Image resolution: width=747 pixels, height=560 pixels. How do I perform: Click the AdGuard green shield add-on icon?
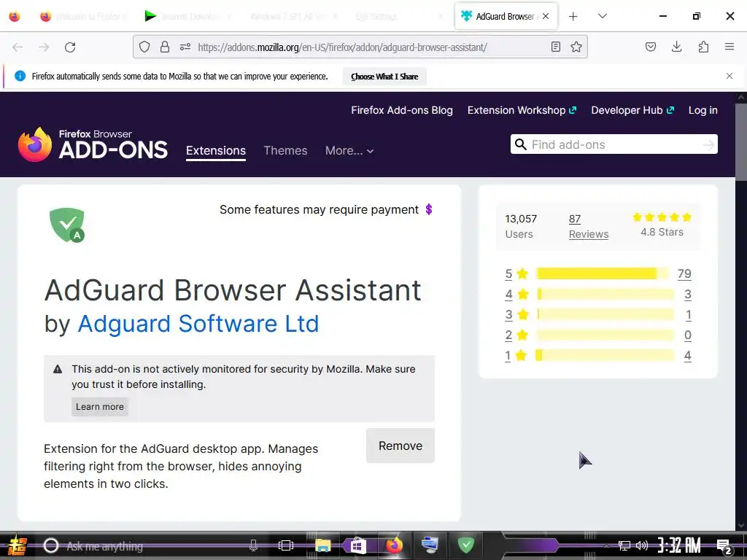tap(67, 225)
